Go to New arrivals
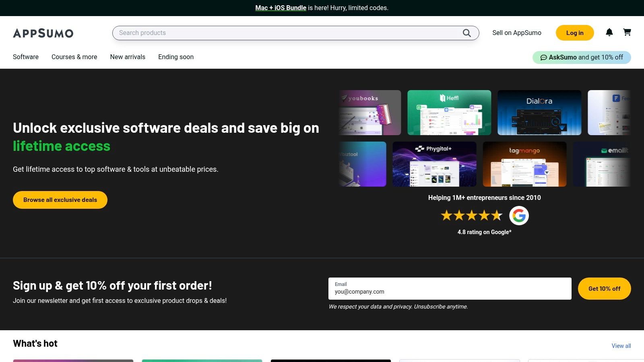Screen dimensions: 644x362 128,57
